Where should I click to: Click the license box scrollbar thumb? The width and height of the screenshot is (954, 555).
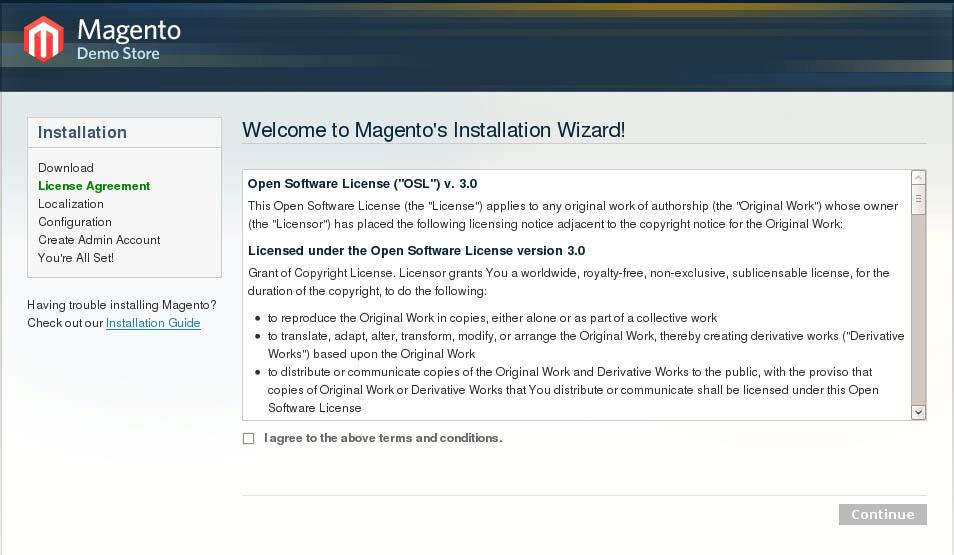click(918, 200)
